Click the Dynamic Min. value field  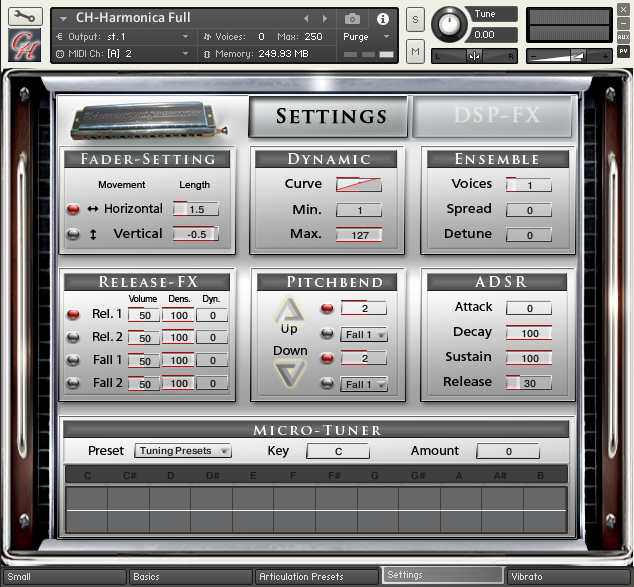click(x=359, y=210)
